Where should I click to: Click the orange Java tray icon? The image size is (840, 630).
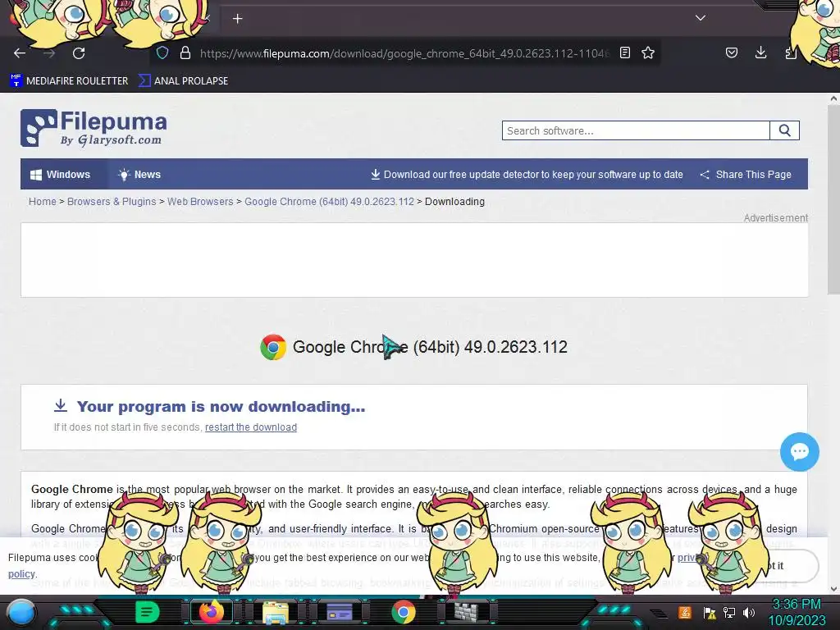(x=685, y=612)
